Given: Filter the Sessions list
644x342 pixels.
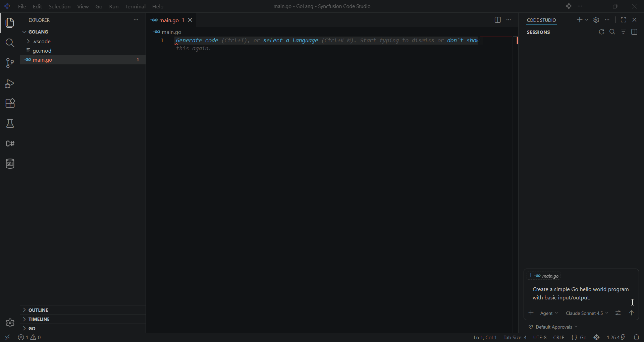Looking at the screenshot, I should click(x=623, y=32).
